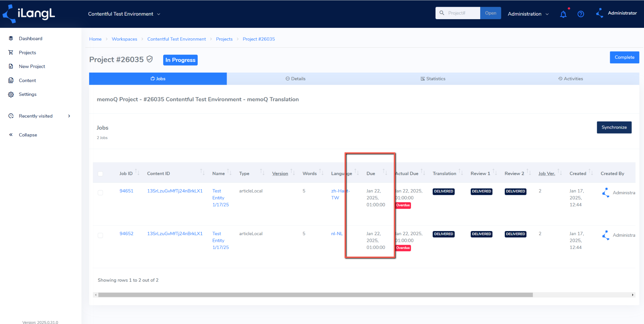This screenshot has height=324, width=644.
Task: Click the Recently visited clock icon
Action: (x=11, y=116)
